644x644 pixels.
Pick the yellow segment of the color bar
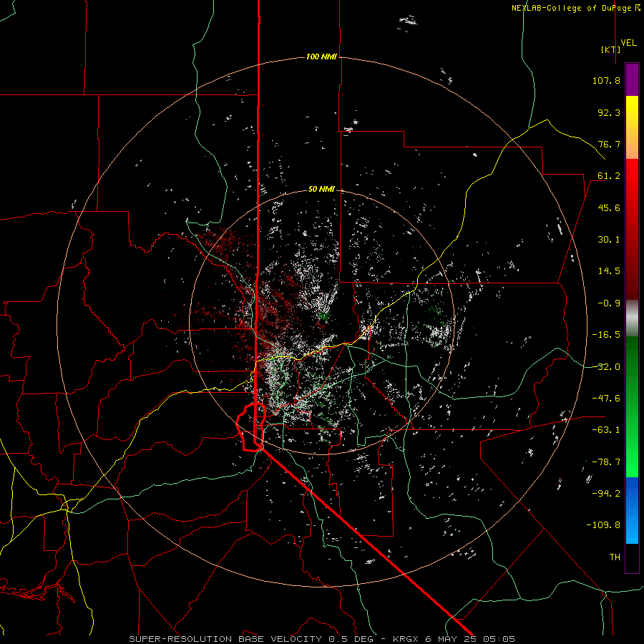tap(632, 127)
